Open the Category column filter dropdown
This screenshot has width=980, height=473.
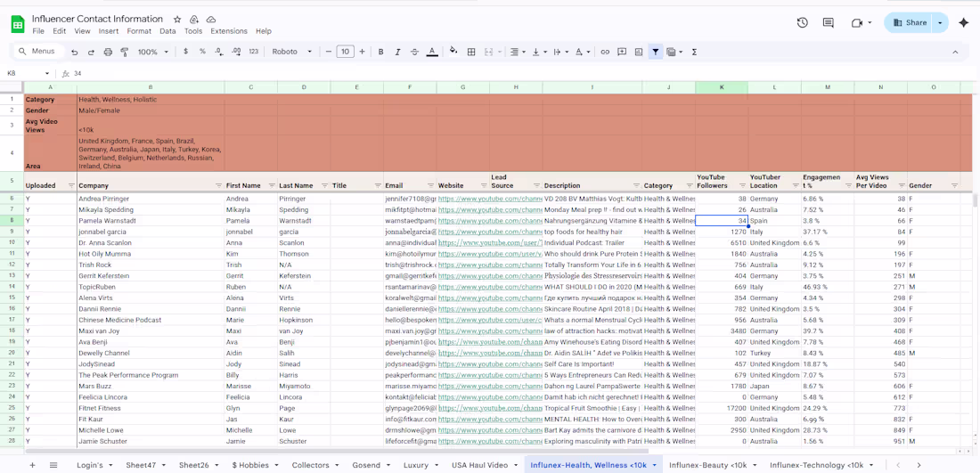(689, 186)
